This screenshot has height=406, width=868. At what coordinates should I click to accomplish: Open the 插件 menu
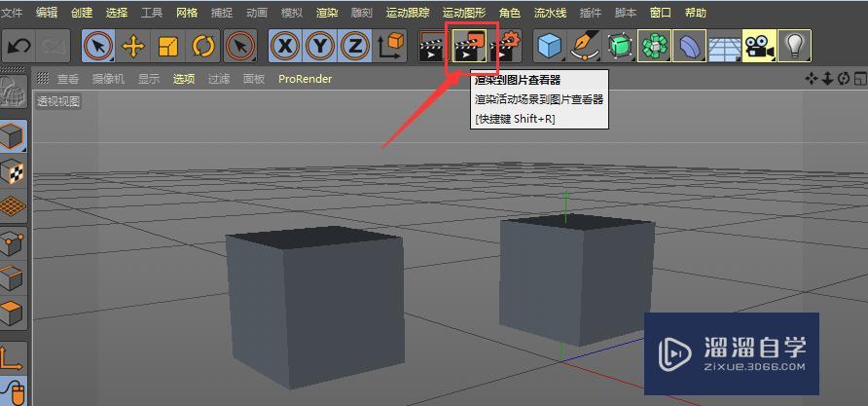click(591, 13)
